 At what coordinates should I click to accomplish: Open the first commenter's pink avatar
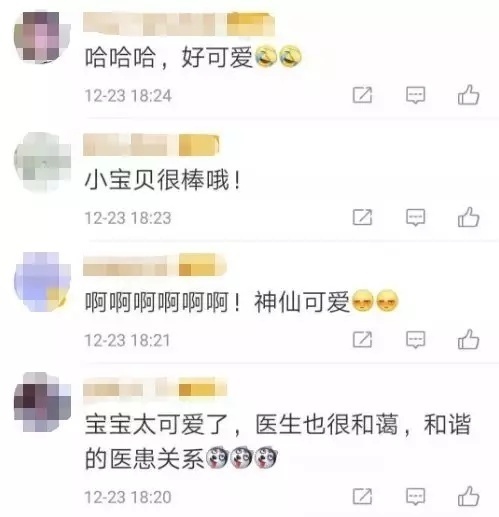point(42,37)
